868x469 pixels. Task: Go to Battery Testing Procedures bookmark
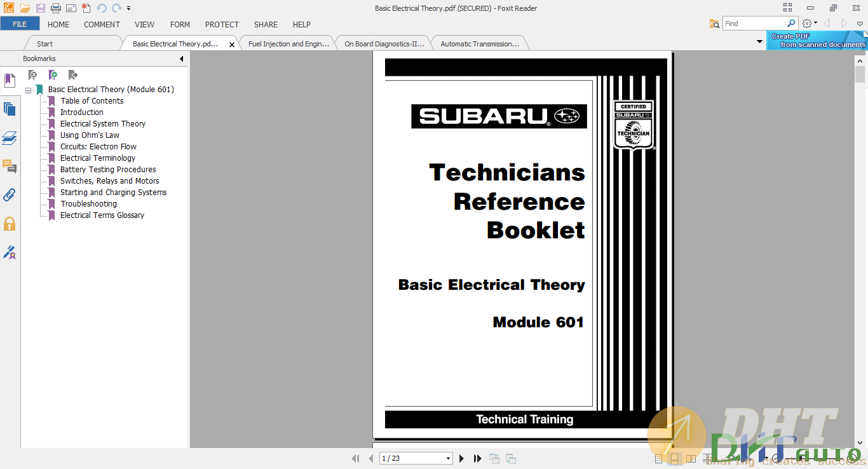108,170
